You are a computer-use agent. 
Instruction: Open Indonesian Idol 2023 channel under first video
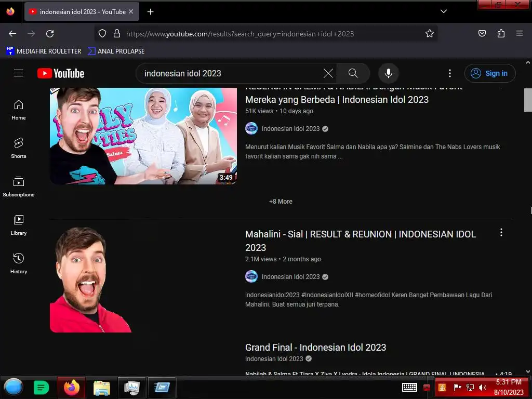[290, 129]
